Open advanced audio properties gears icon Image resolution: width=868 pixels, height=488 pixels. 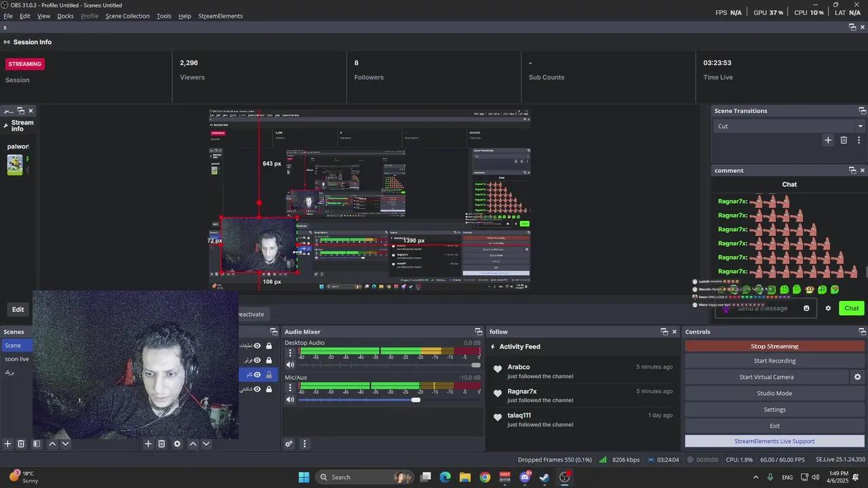point(289,444)
